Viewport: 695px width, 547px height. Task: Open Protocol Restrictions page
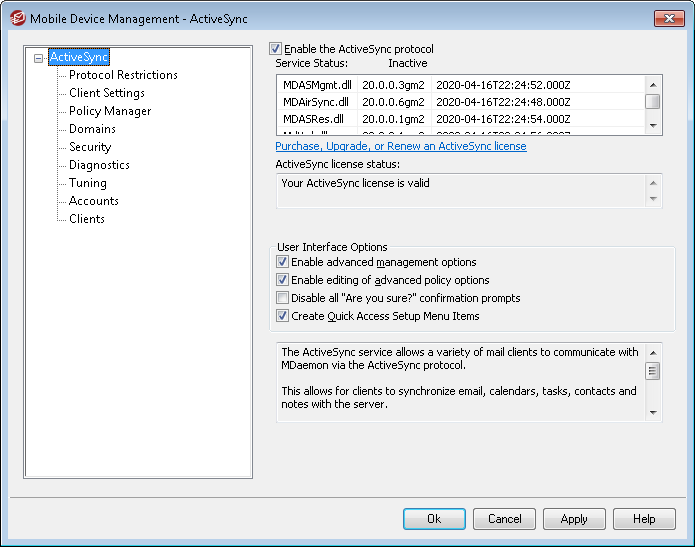point(123,75)
